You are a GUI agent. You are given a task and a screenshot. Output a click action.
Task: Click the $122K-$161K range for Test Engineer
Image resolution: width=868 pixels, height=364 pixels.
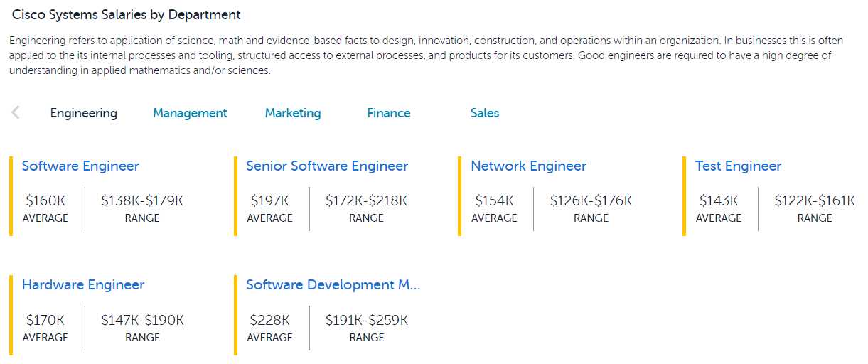815,201
